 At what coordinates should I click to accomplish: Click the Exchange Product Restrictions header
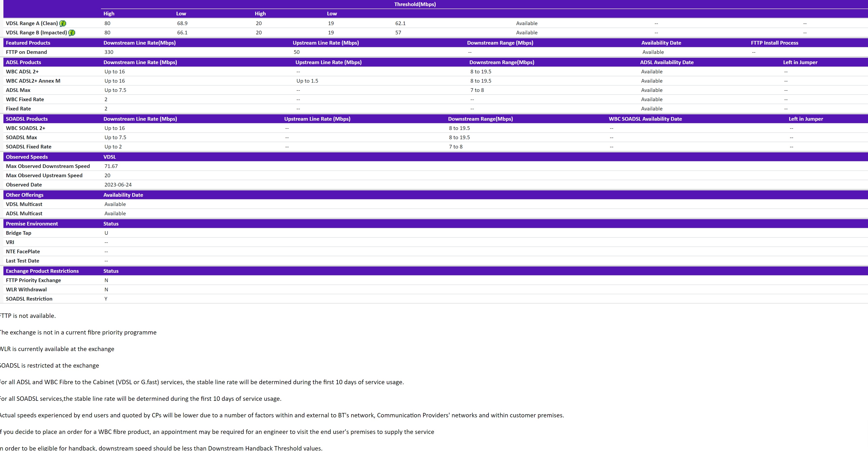(42, 271)
